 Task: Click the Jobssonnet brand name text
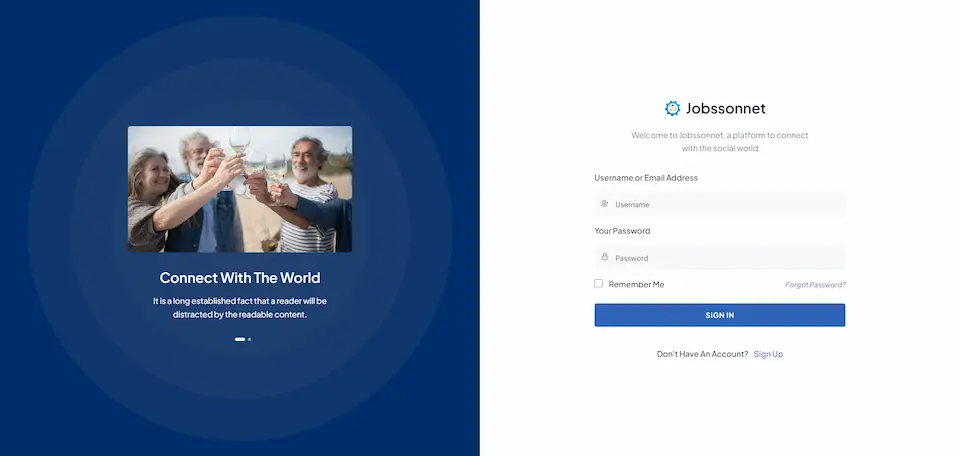point(726,108)
